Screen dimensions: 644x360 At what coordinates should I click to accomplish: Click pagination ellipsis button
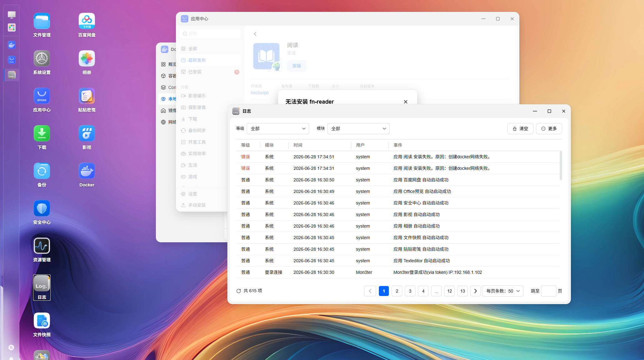click(436, 291)
